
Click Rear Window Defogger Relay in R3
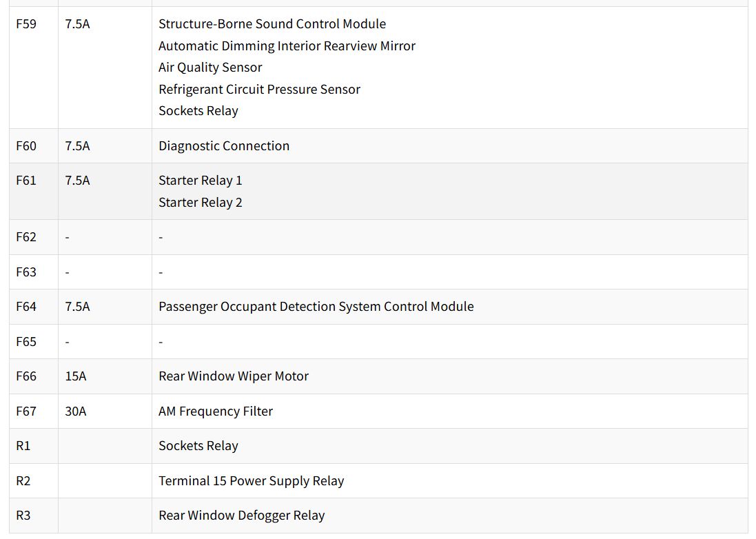[242, 516]
